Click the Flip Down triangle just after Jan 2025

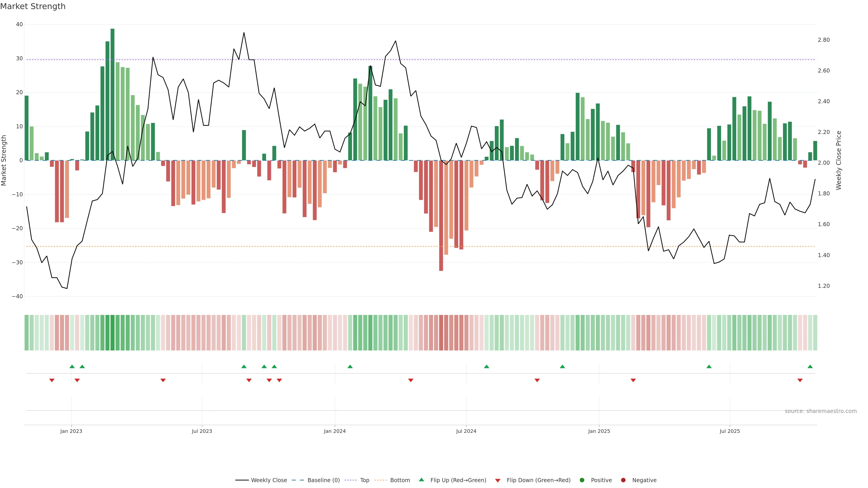click(633, 380)
